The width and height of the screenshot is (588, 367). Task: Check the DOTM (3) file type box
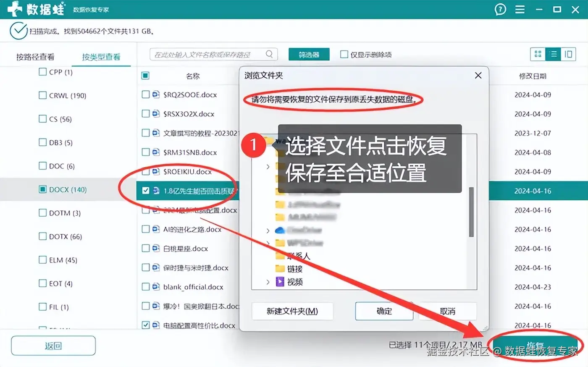(x=42, y=213)
